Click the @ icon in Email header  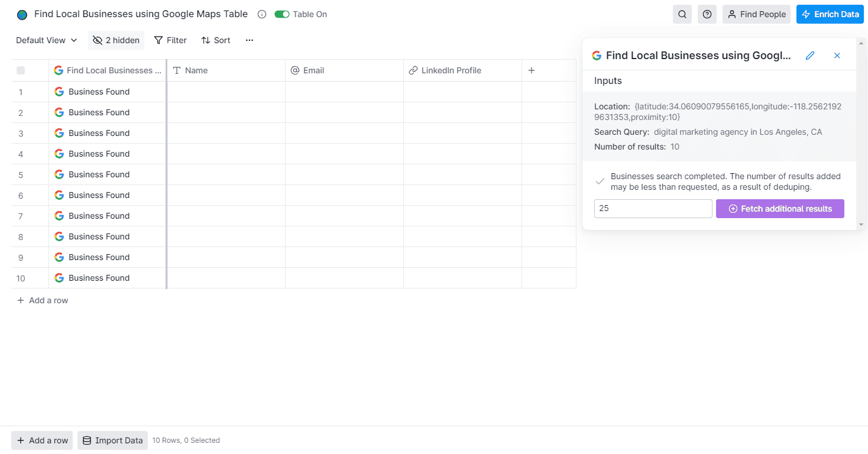[295, 70]
